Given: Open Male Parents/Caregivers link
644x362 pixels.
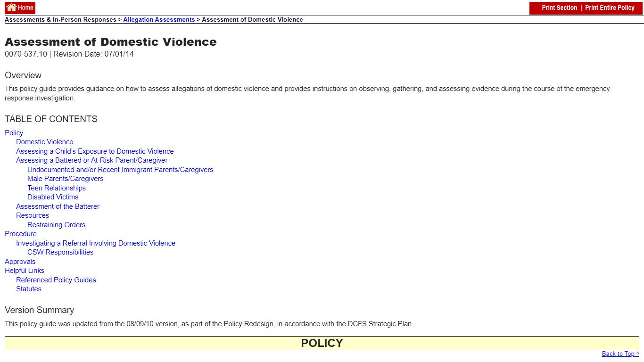Looking at the screenshot, I should (x=65, y=179).
